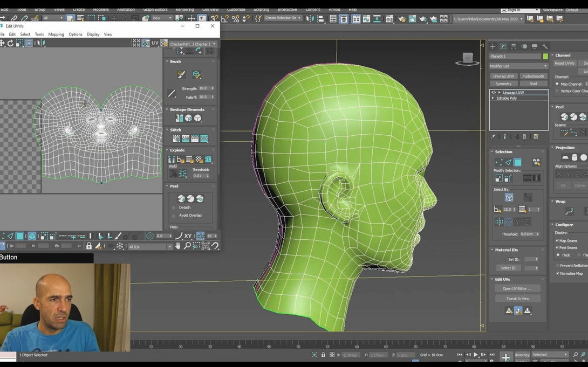This screenshot has width=588, height=367.
Task: Open the CheckerPattern texture dropdown
Action: pos(193,44)
